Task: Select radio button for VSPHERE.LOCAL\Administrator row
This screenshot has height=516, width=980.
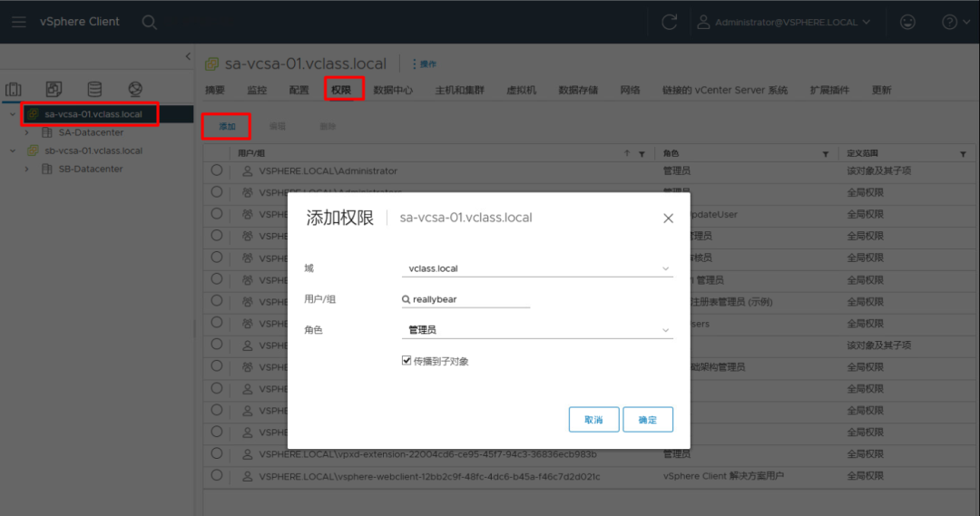Action: [x=216, y=170]
